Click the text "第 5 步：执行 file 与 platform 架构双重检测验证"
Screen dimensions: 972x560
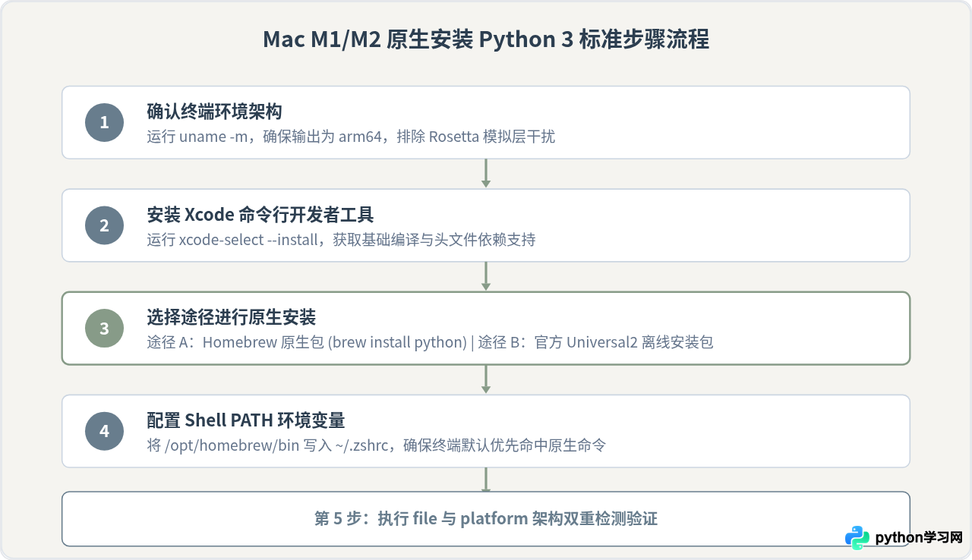point(486,519)
